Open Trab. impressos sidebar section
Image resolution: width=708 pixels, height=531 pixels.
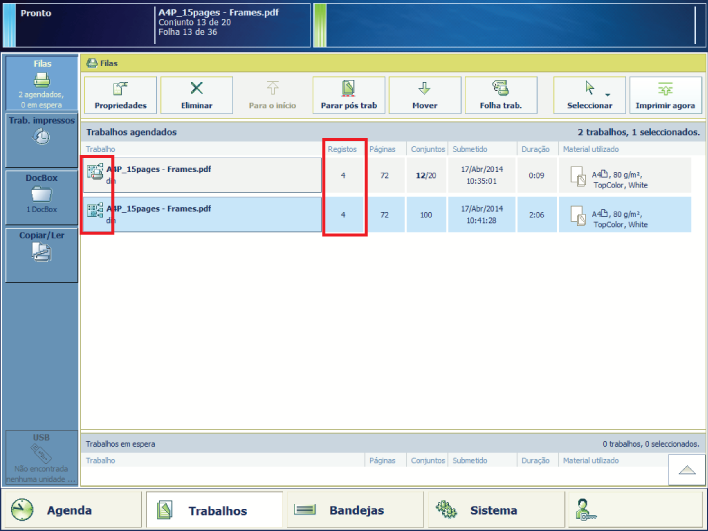[x=42, y=140]
